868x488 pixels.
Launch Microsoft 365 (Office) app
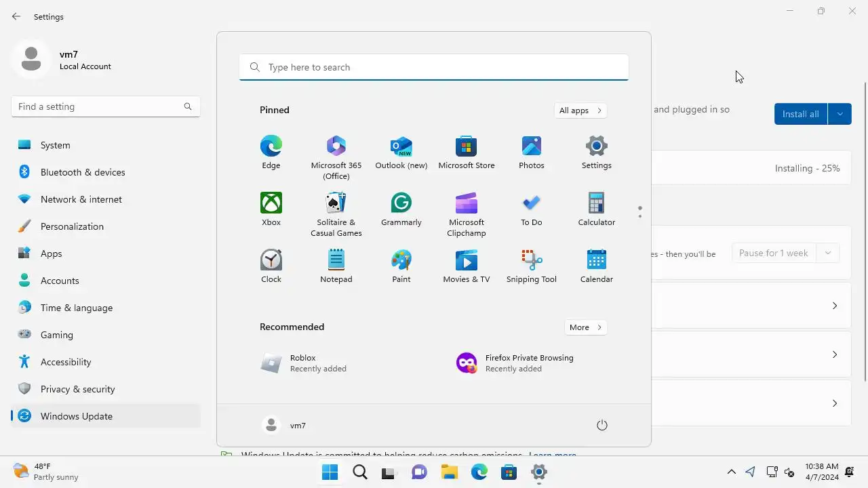[x=336, y=158]
